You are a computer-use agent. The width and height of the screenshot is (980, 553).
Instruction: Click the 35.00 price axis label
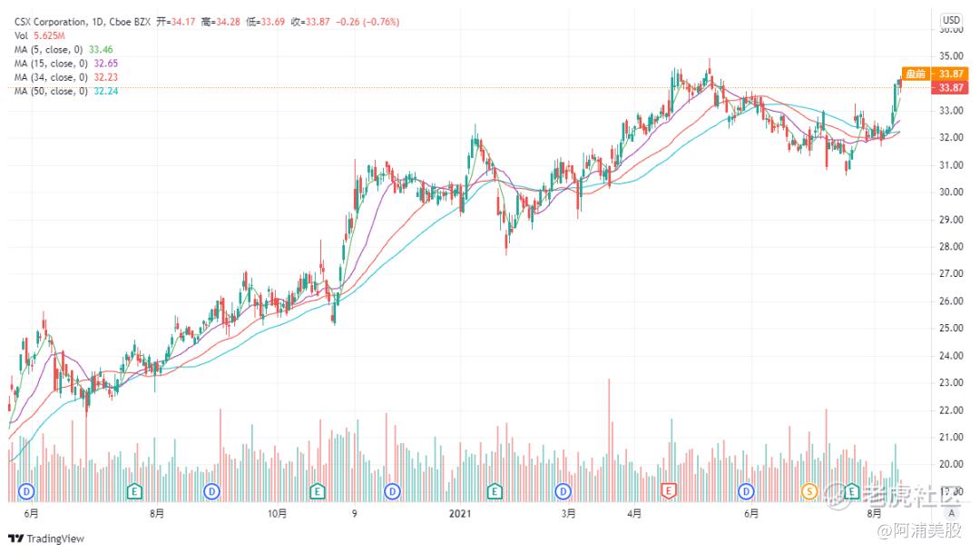(x=951, y=55)
